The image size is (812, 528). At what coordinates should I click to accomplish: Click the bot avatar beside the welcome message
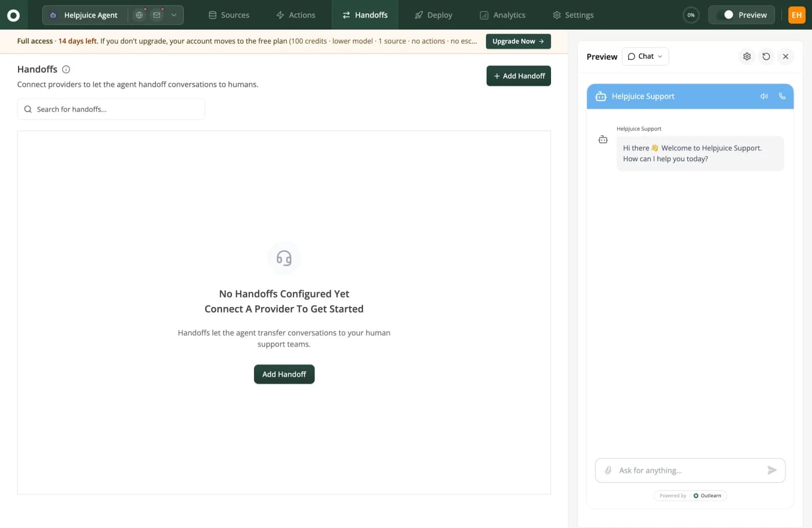pyautogui.click(x=603, y=139)
